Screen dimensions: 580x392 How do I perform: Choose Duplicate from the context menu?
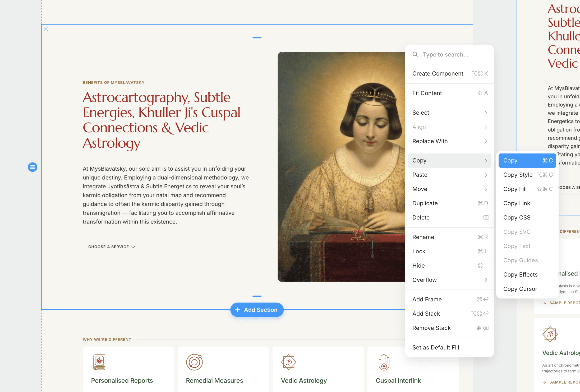click(449, 203)
